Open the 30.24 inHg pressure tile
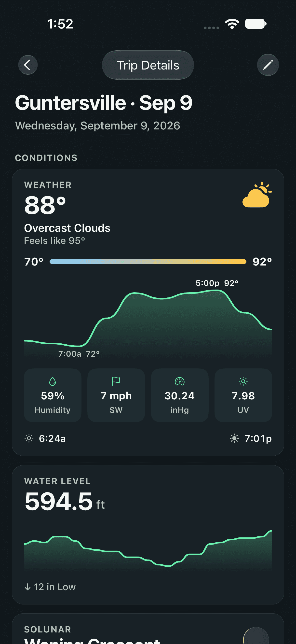 click(180, 395)
